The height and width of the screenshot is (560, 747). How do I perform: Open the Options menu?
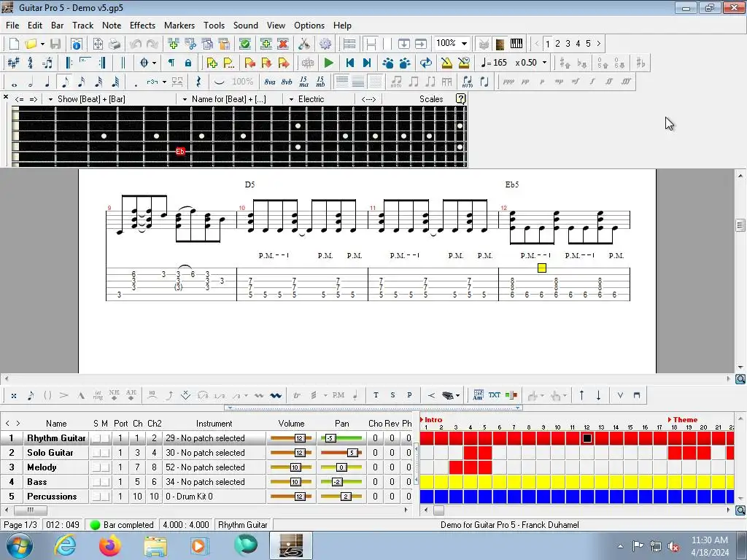pos(309,26)
